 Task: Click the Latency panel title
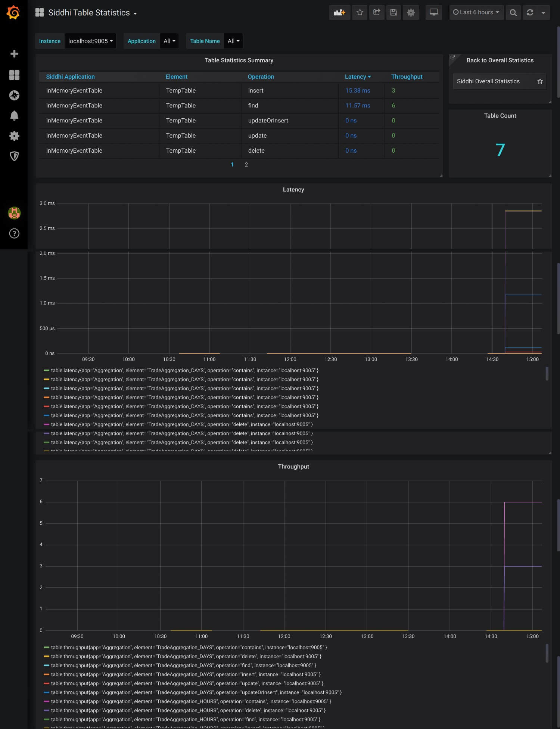point(293,190)
